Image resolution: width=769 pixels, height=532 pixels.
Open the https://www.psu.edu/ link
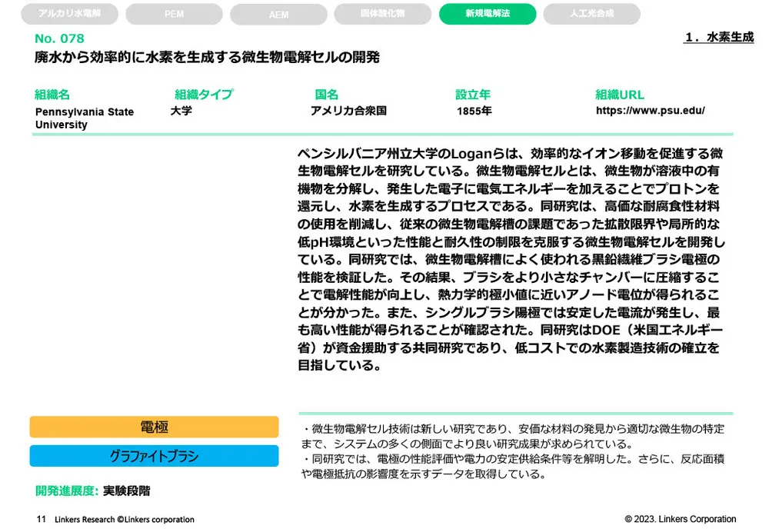pyautogui.click(x=651, y=111)
